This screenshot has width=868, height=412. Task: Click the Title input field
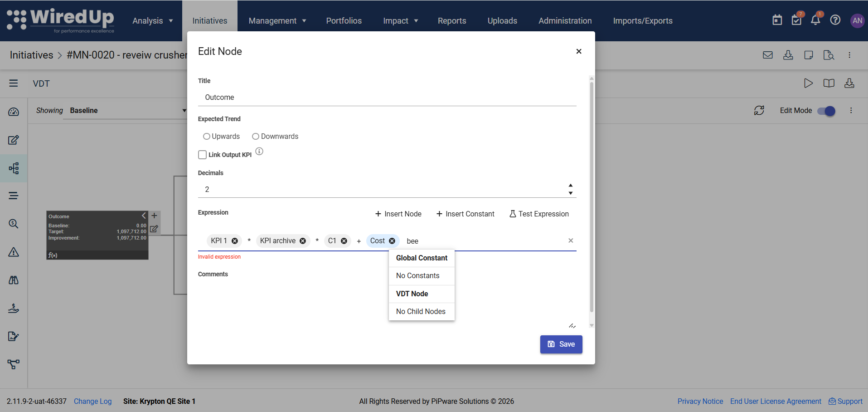point(387,98)
